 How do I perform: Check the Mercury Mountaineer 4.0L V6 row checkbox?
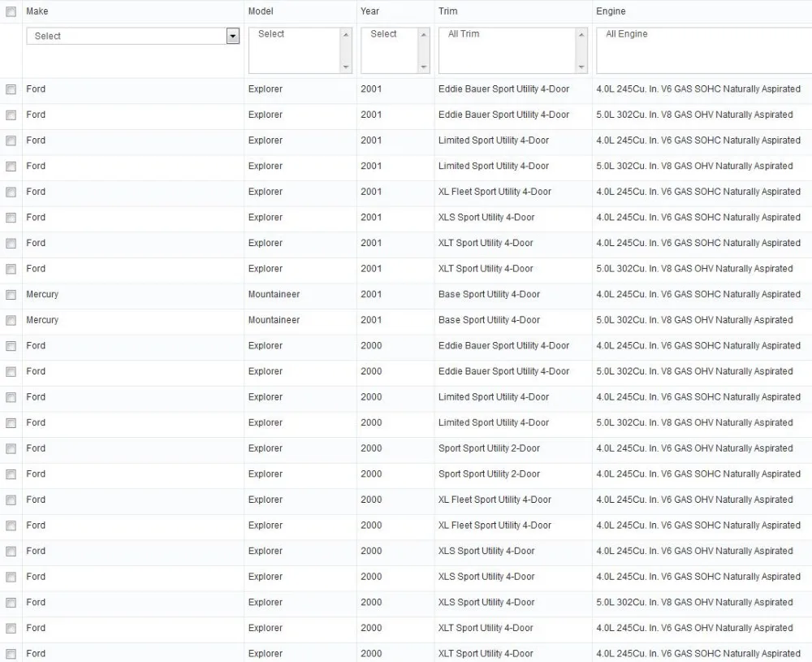pyautogui.click(x=11, y=295)
